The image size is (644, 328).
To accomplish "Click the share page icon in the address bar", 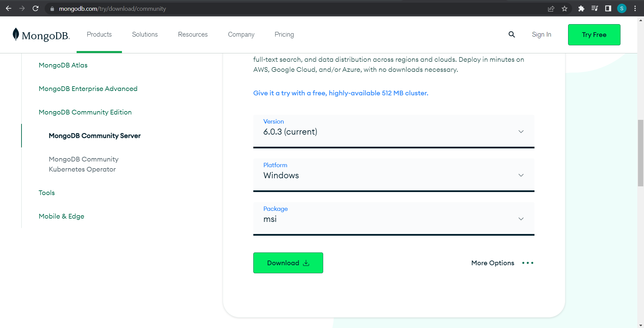I will click(x=551, y=9).
